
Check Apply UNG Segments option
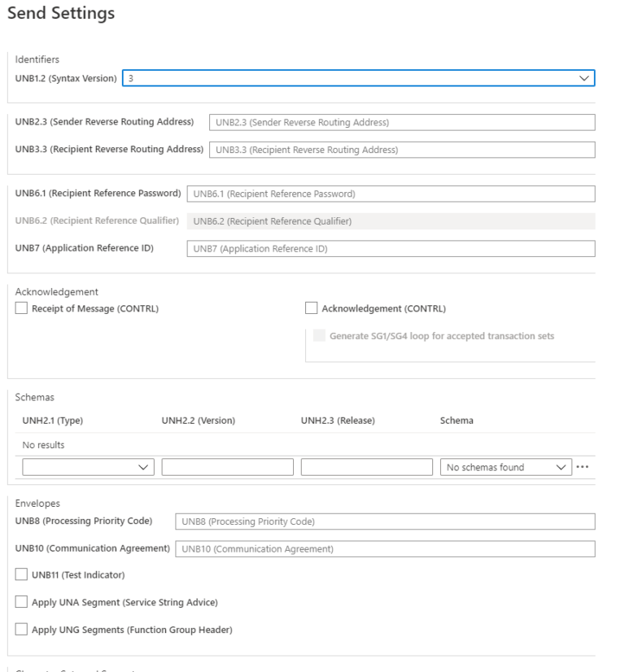tap(23, 629)
